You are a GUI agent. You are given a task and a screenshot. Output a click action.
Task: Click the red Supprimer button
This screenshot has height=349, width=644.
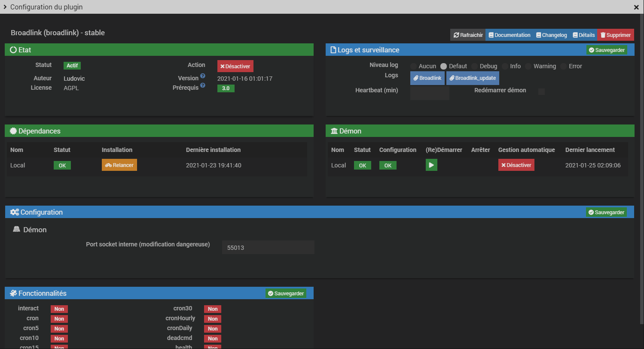[615, 35]
